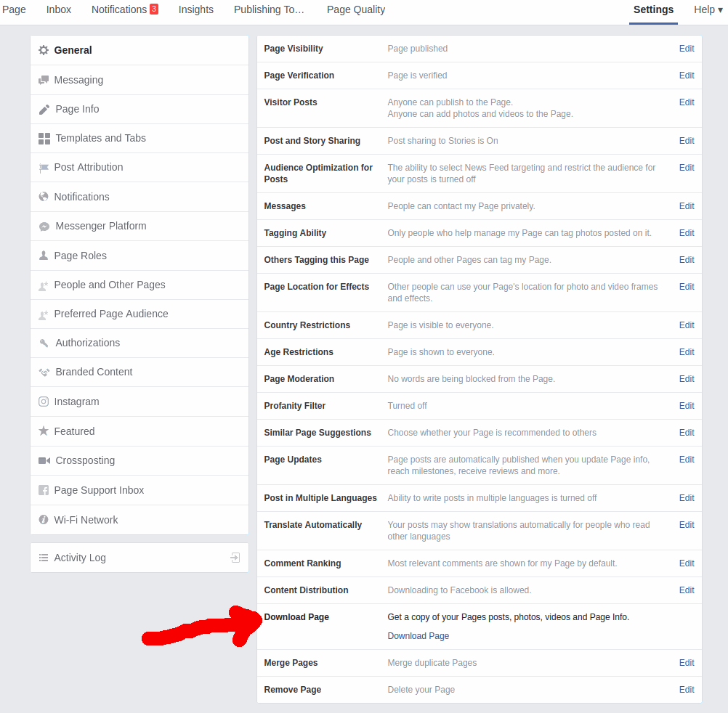The image size is (728, 713).
Task: Click the Download Page link
Action: click(418, 635)
